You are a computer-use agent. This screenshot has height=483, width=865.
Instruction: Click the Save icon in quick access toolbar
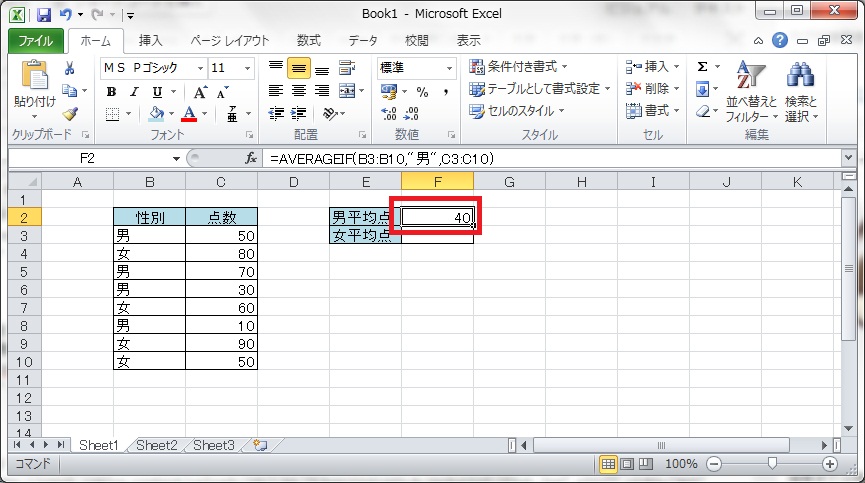tap(44, 15)
